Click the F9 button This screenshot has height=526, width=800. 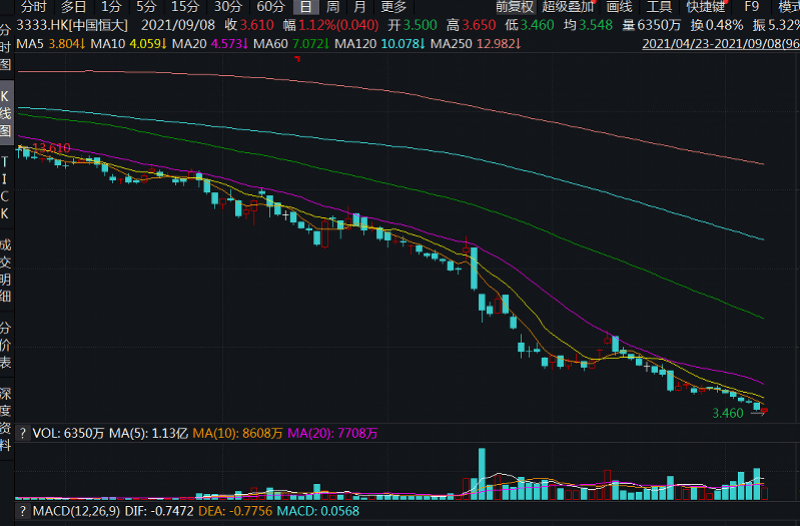(x=751, y=6)
